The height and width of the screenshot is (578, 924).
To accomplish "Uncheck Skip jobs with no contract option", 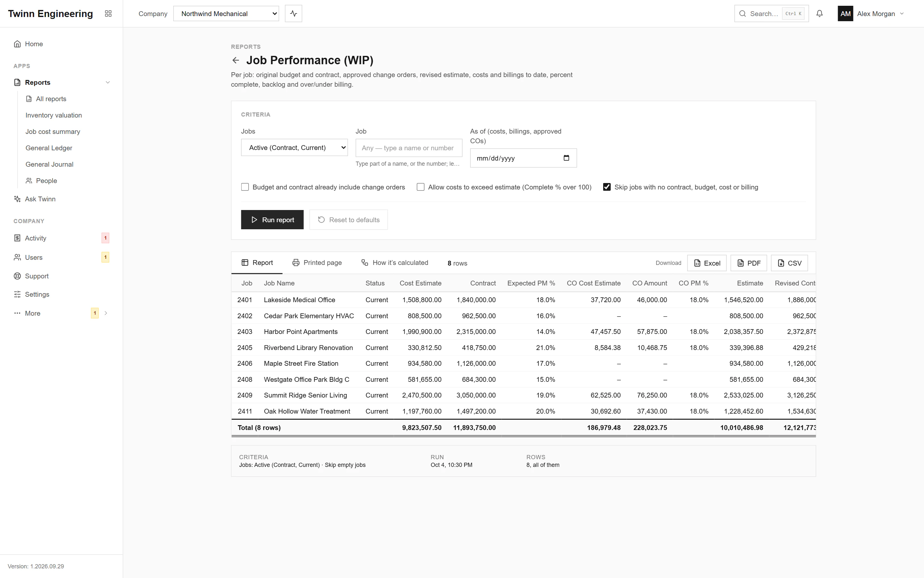I will coord(607,187).
